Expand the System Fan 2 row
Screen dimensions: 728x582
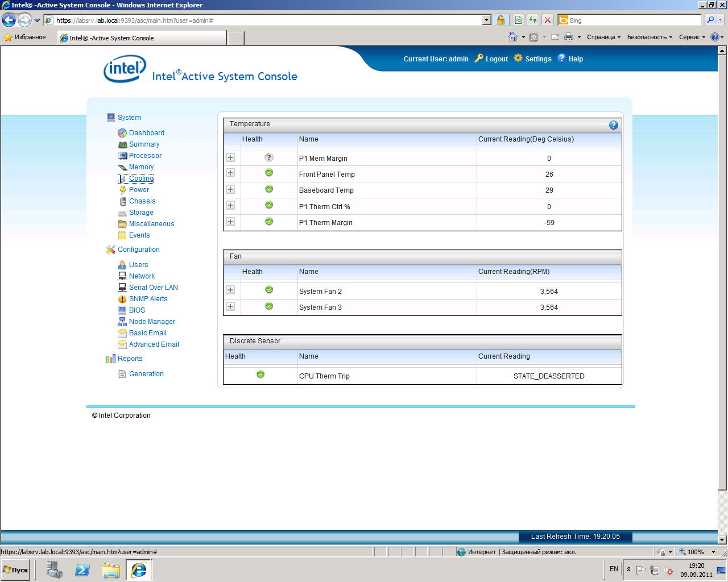pos(230,290)
